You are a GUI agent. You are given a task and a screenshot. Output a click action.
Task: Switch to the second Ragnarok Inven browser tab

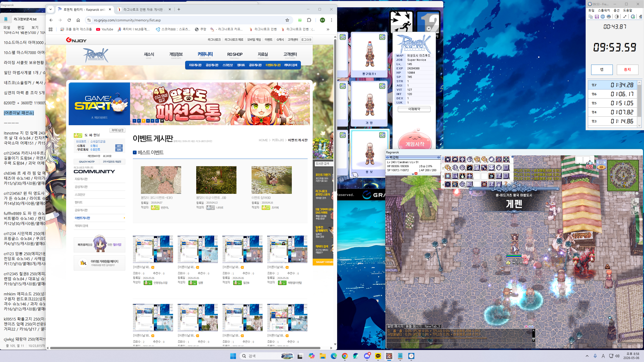click(144, 9)
